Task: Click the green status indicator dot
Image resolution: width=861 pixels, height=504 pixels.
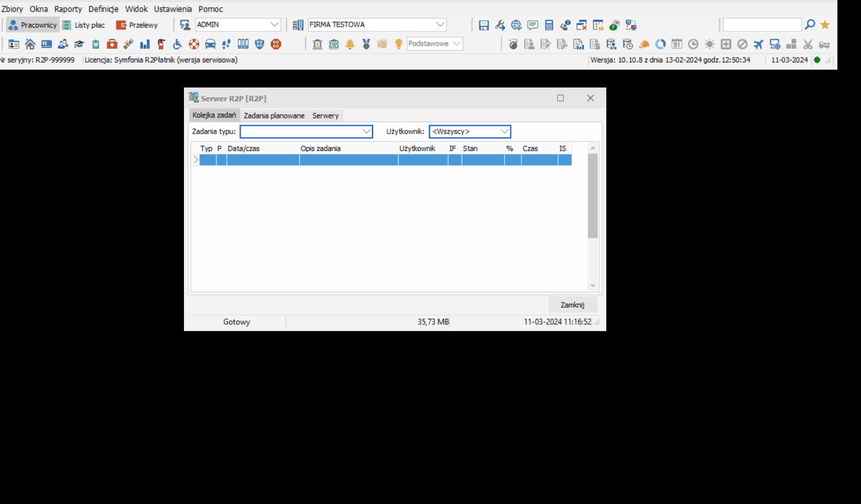Action: pos(816,60)
